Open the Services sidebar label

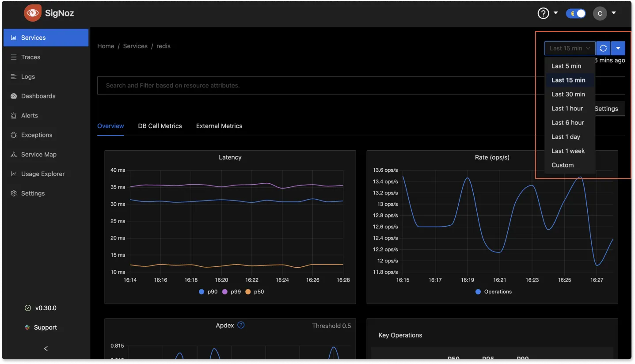[x=34, y=38]
